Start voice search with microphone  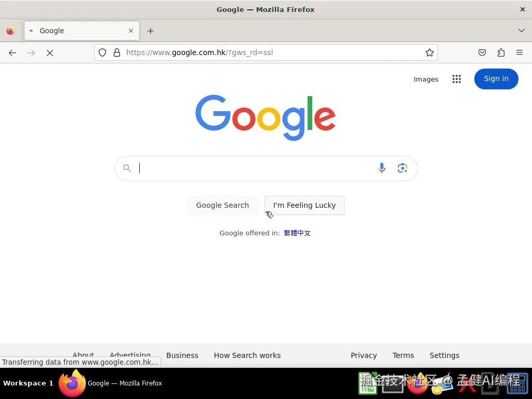(x=382, y=168)
